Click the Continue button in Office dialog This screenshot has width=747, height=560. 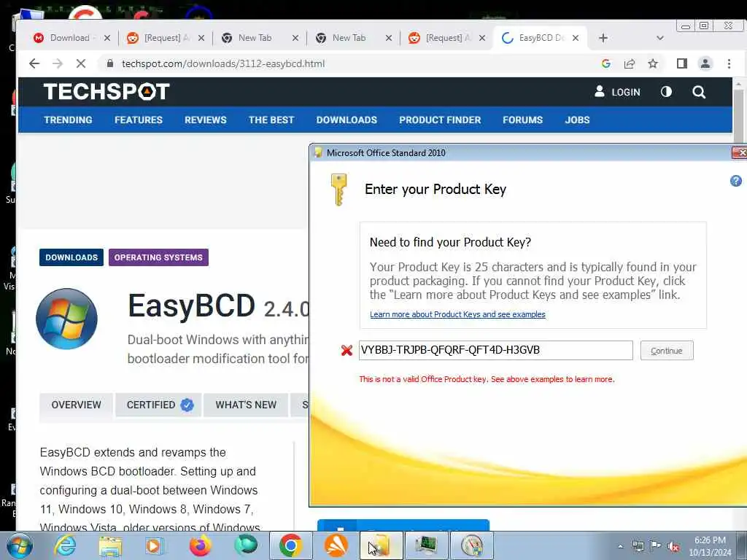pos(667,351)
